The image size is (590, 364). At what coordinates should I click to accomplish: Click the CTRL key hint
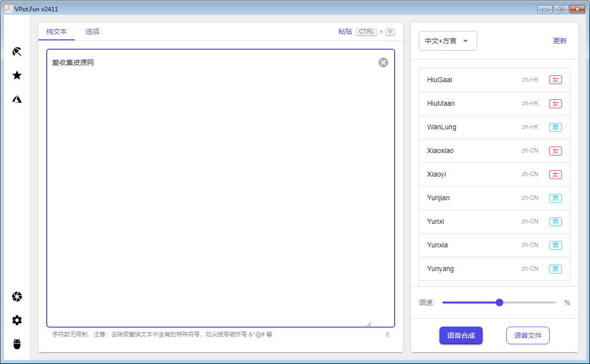(367, 31)
